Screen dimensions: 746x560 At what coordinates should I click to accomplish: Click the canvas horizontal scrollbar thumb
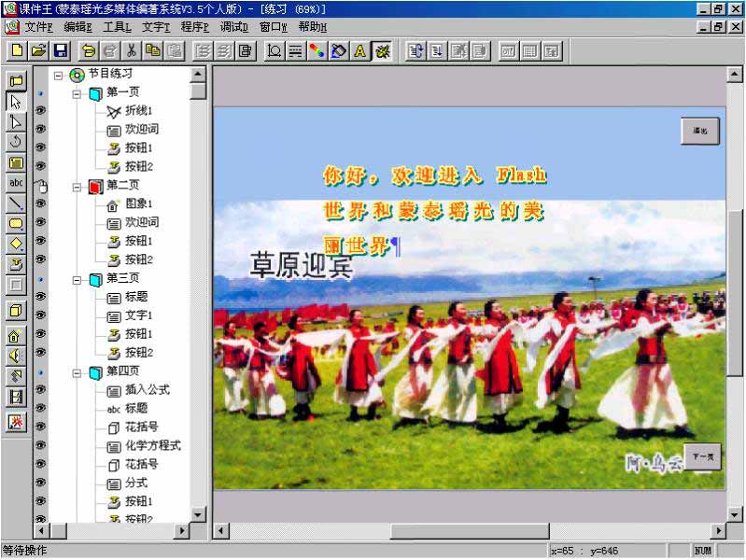pyautogui.click(x=470, y=531)
